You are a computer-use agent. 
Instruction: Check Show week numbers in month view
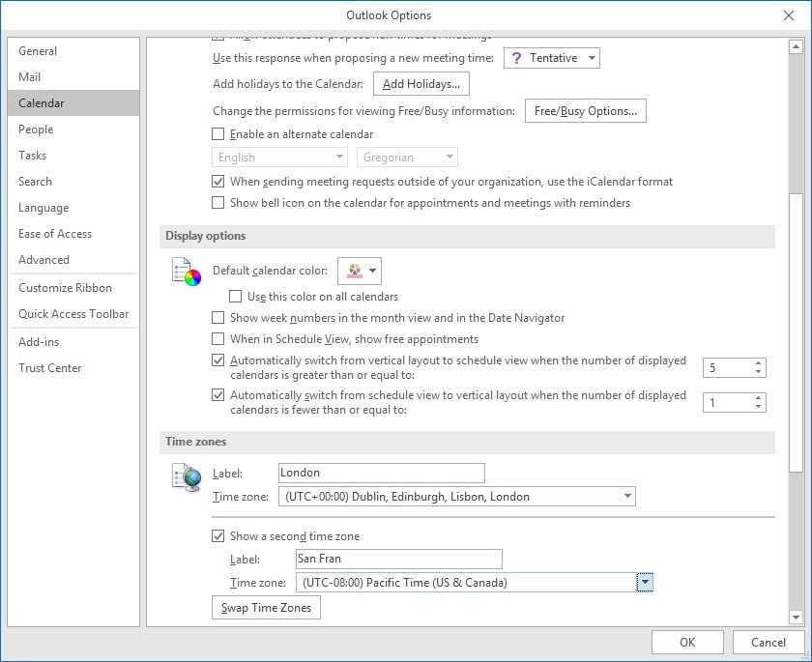(x=218, y=317)
